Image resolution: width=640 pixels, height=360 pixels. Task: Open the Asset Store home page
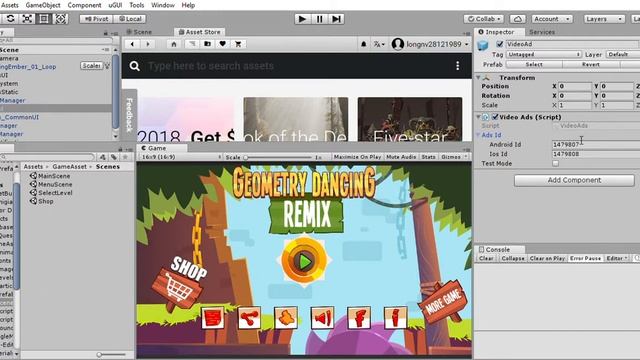[x=174, y=44]
